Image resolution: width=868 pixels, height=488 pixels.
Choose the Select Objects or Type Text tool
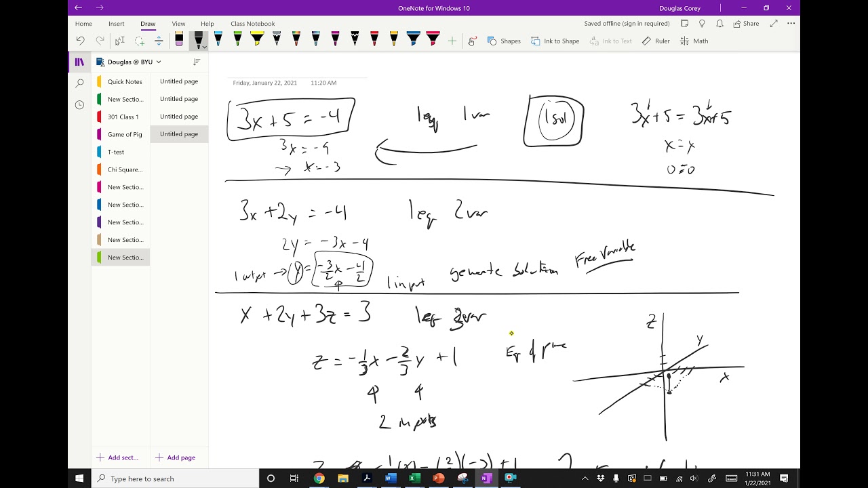pos(120,41)
